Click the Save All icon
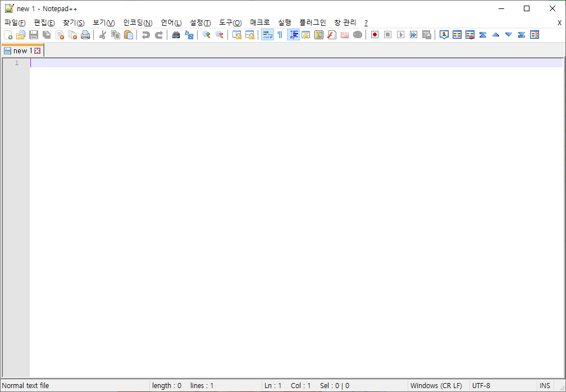The image size is (566, 392). point(47,35)
